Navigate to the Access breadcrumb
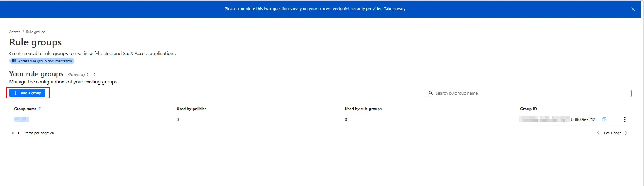 pos(15,32)
